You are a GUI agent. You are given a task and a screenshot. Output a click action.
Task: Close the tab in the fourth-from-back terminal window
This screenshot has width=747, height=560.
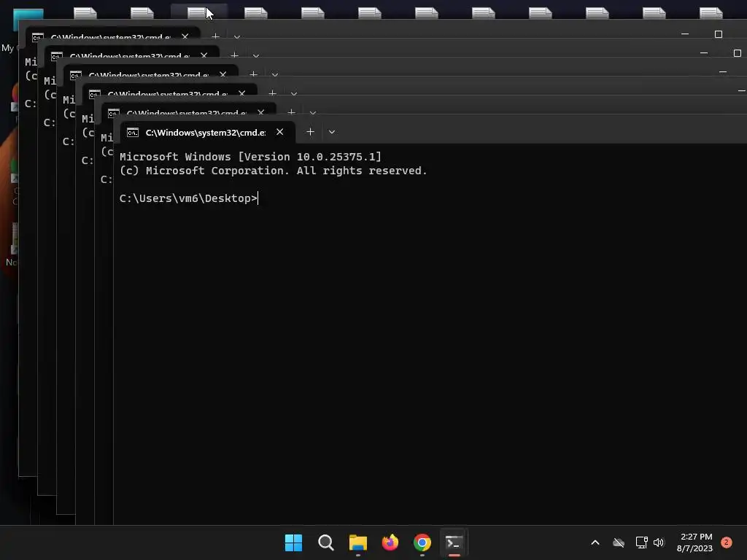point(242,94)
